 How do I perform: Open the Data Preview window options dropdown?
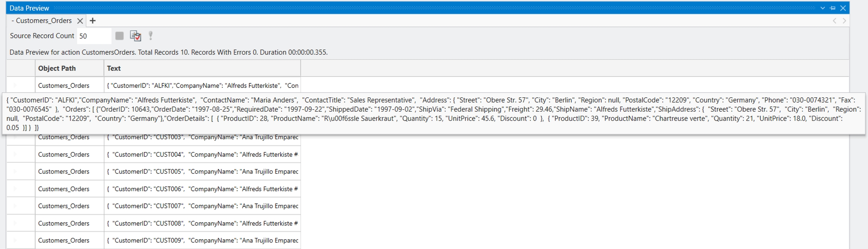coord(823,8)
